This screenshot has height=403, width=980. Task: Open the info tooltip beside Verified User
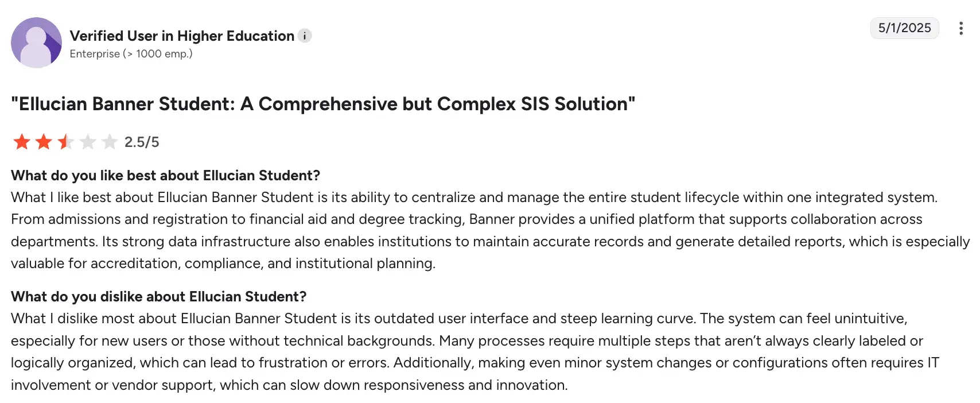(x=305, y=36)
